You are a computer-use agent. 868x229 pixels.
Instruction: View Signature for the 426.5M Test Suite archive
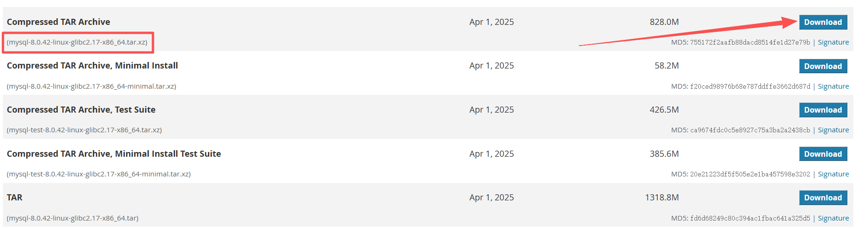[x=833, y=130]
